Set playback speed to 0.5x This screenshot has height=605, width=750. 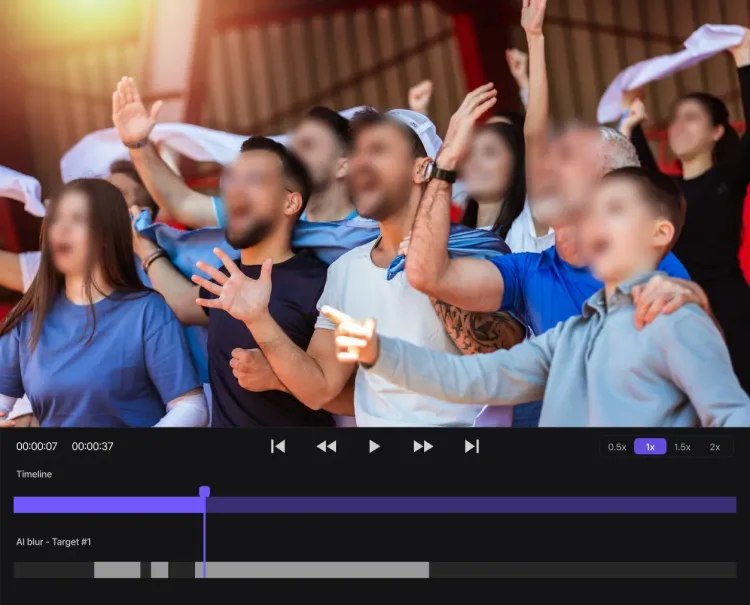point(617,447)
